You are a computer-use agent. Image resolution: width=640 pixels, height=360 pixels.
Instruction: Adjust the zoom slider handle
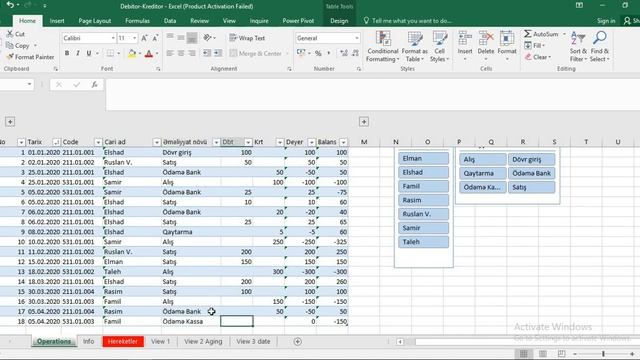pos(603,353)
